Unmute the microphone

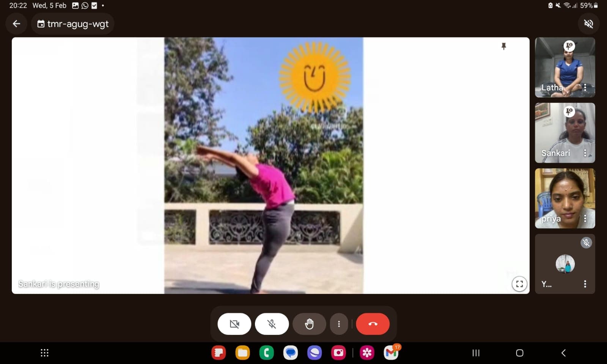(272, 324)
